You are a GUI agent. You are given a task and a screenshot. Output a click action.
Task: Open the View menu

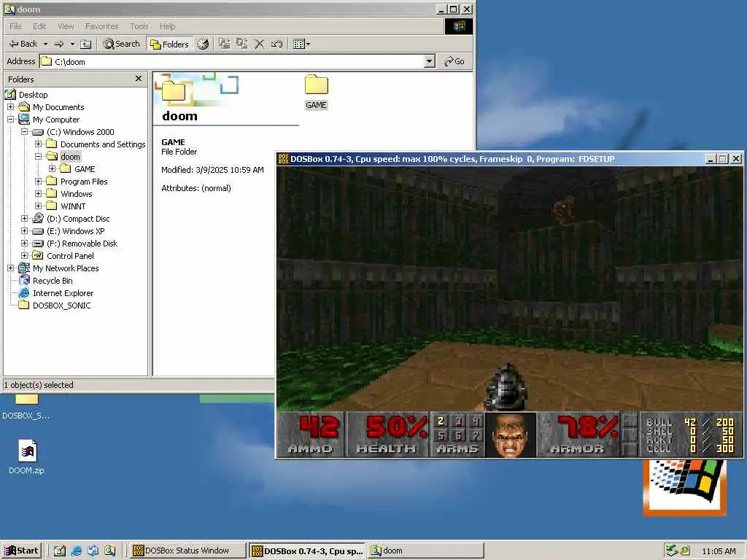coord(66,26)
